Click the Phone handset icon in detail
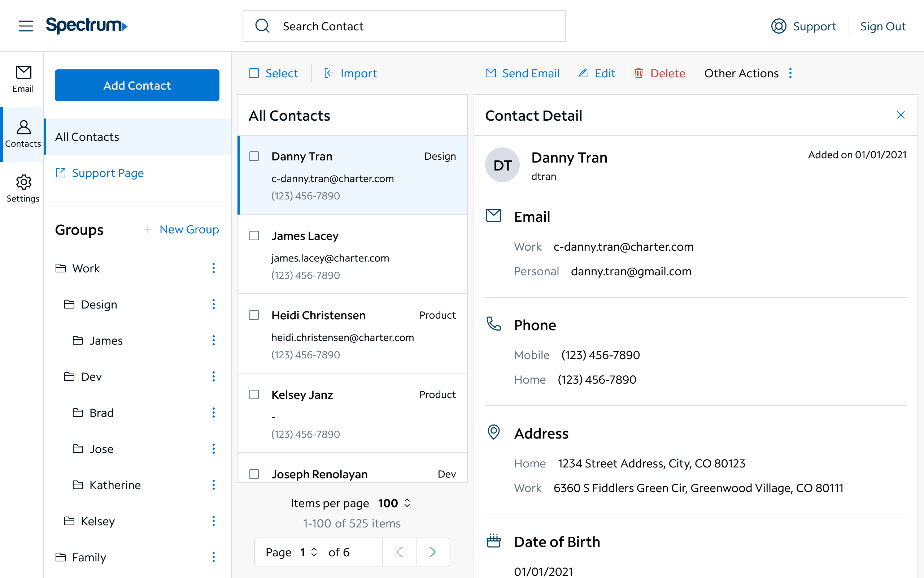 tap(494, 324)
